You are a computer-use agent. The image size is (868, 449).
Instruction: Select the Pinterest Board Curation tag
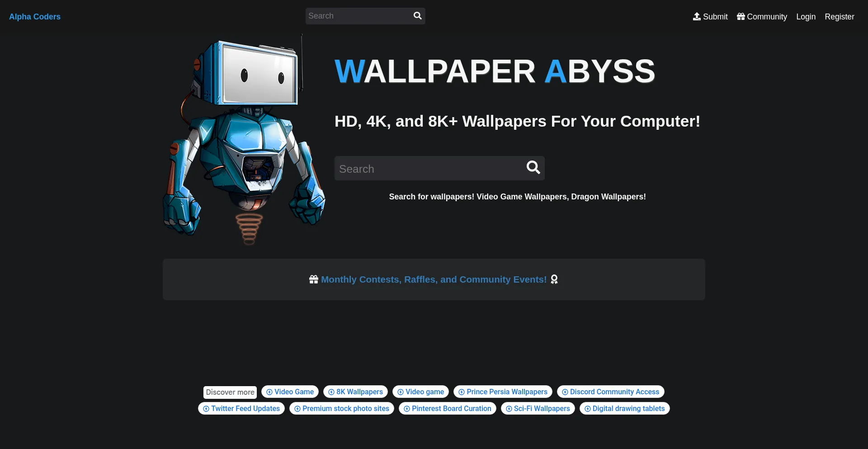[x=447, y=408]
